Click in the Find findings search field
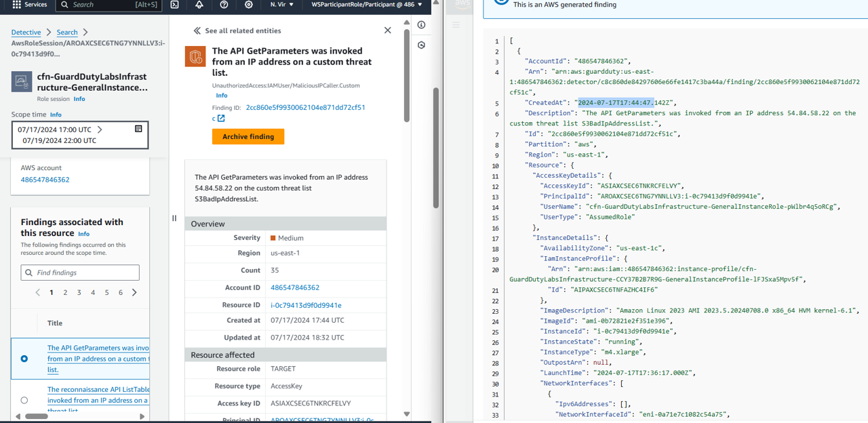Screen dimensions: 868x423 point(80,273)
